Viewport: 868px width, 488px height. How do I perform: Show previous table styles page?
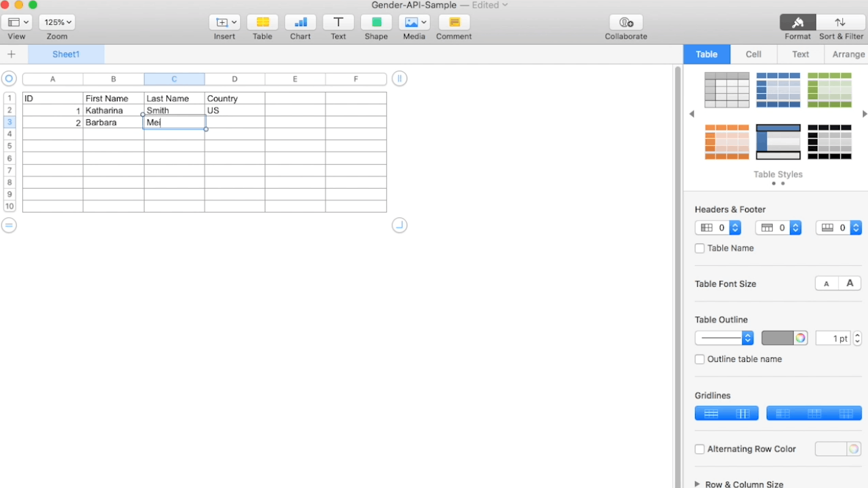click(x=692, y=114)
